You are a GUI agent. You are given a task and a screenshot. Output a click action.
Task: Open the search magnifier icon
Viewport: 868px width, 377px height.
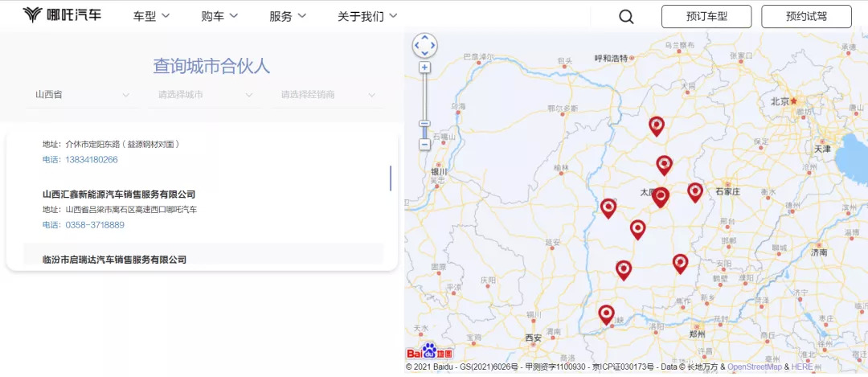point(626,17)
